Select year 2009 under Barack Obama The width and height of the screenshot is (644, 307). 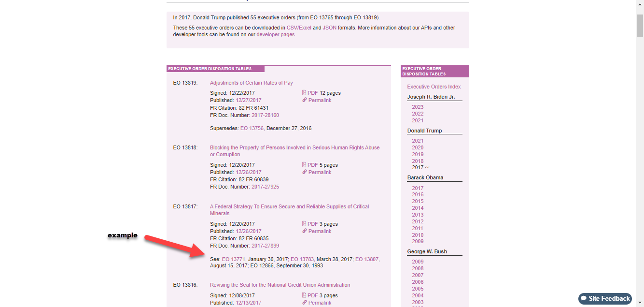pos(418,241)
